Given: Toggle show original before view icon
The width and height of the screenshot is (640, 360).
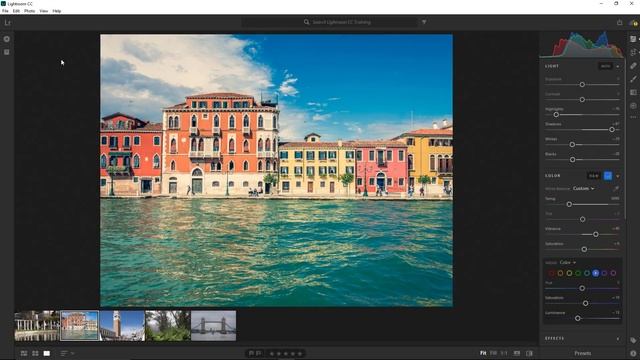Looking at the screenshot, I should click(x=530, y=353).
